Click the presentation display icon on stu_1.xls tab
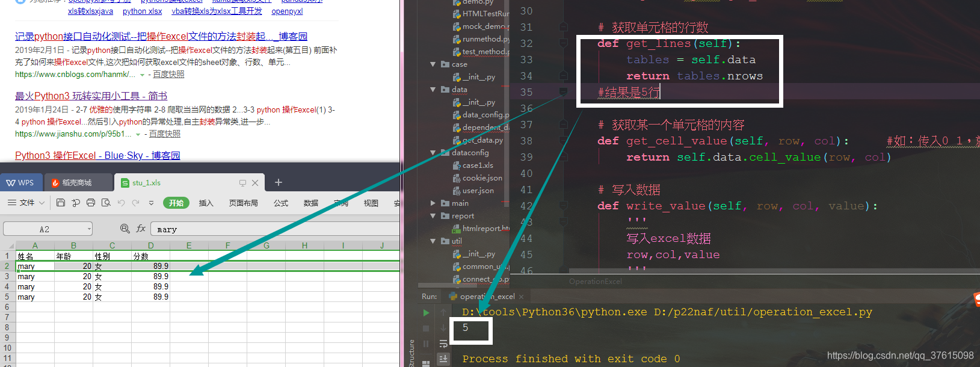Screen dimensions: 980x367 point(242,183)
